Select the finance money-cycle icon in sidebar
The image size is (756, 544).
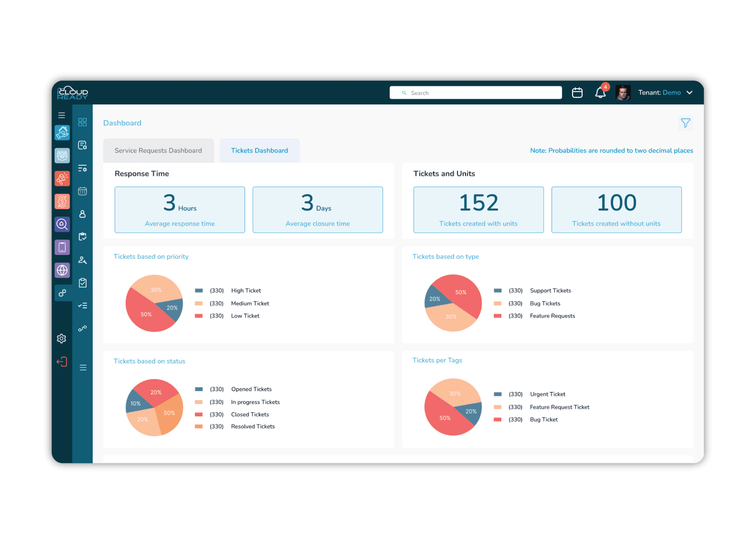pos(62,201)
